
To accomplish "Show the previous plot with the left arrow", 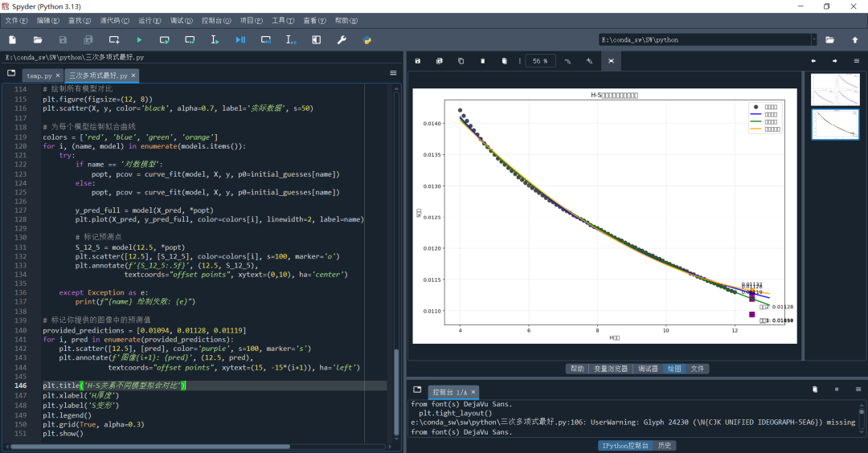I will click(x=813, y=61).
